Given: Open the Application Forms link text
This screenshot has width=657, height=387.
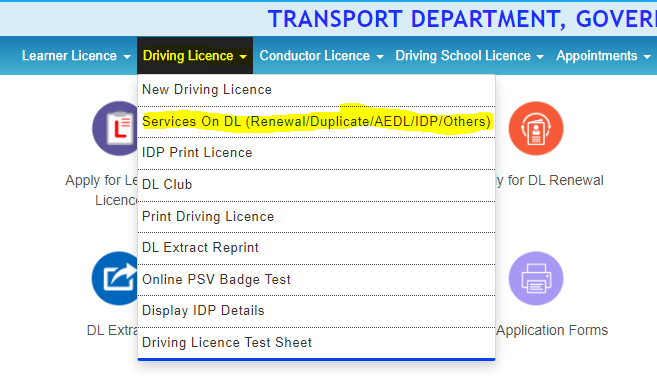Looking at the screenshot, I should point(552,330).
